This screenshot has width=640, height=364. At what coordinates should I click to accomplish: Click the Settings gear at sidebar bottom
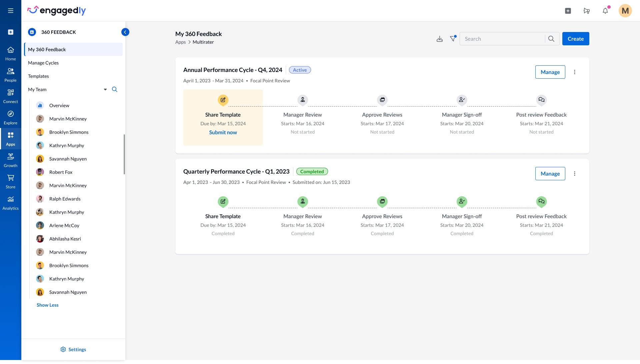[x=63, y=349]
